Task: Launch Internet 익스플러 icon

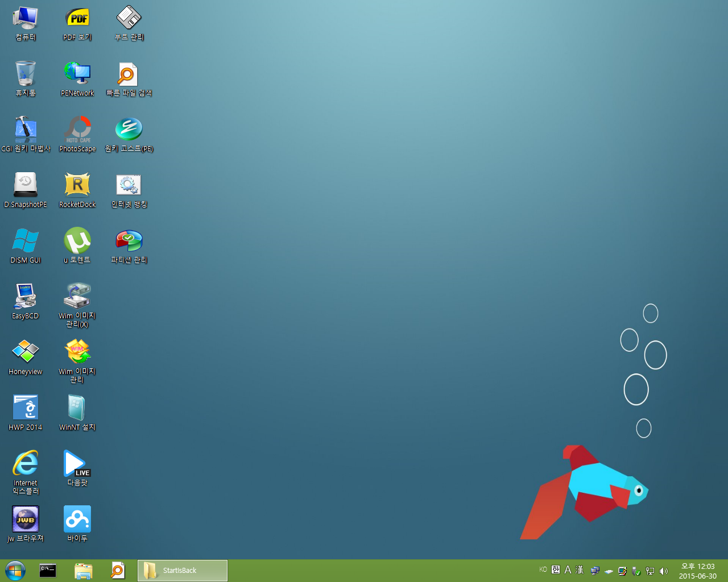Action: point(26,472)
